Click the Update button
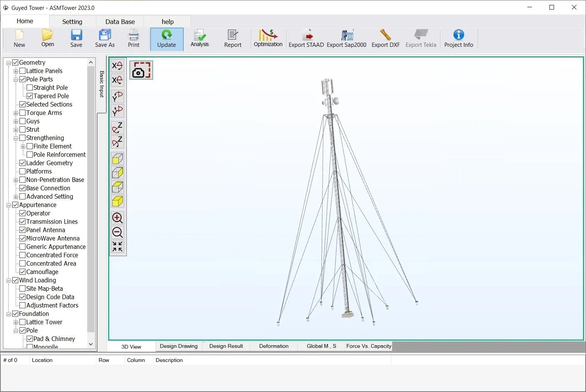 pyautogui.click(x=166, y=39)
